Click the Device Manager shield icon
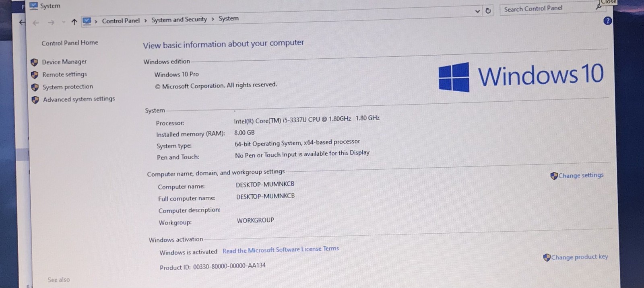Viewport: 644px width, 288px height. click(x=34, y=62)
